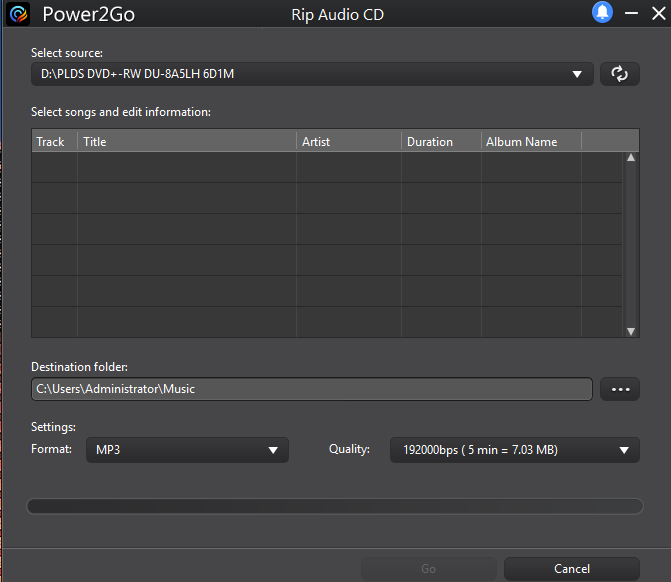Click the track list scroll down arrow

click(631, 331)
